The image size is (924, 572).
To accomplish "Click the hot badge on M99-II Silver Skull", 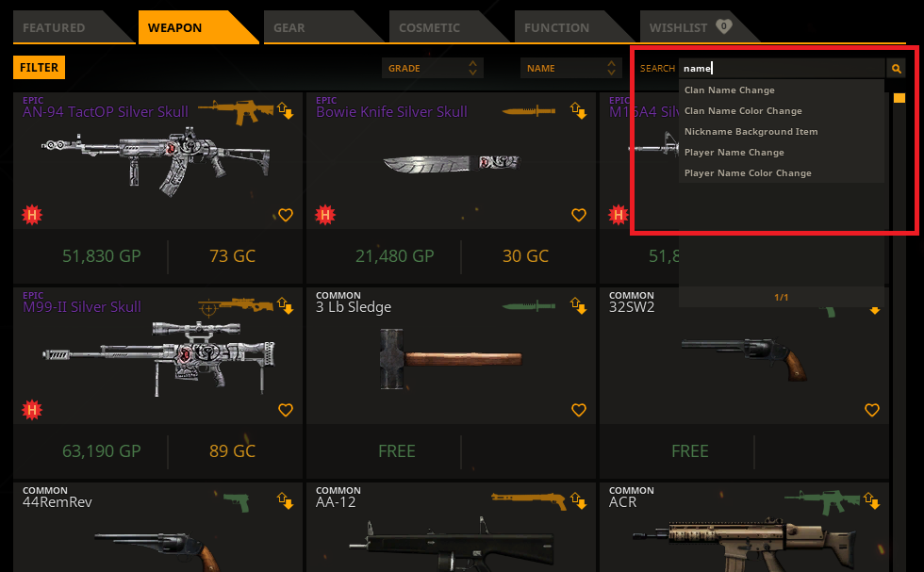I will (x=32, y=409).
